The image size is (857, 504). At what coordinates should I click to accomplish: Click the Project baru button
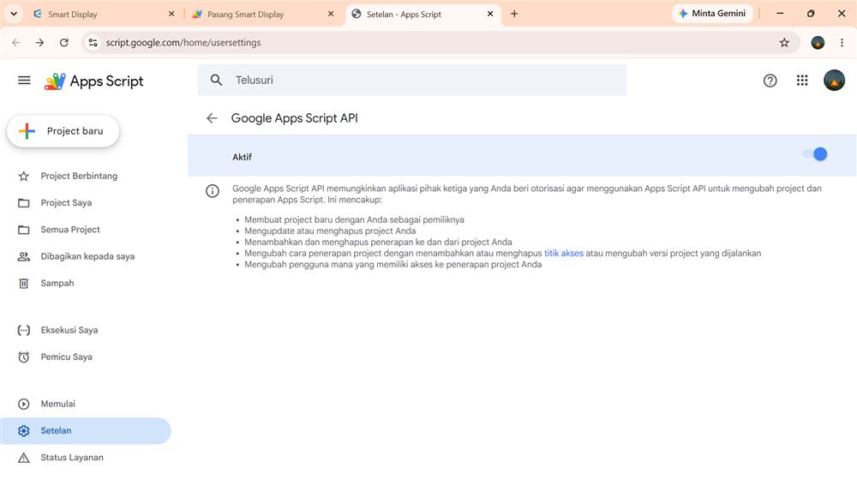(63, 131)
